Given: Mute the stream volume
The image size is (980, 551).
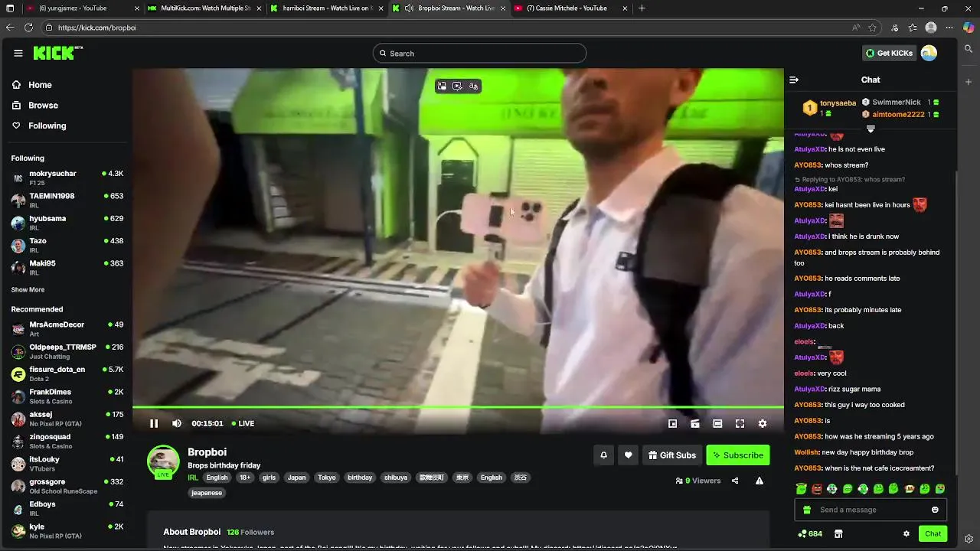Looking at the screenshot, I should click(x=177, y=423).
